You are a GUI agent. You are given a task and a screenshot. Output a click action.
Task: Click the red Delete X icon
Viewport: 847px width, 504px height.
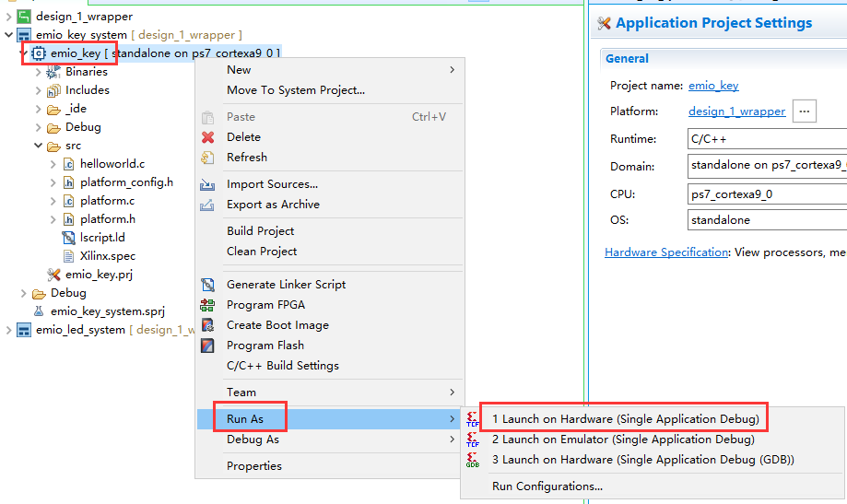click(x=207, y=137)
